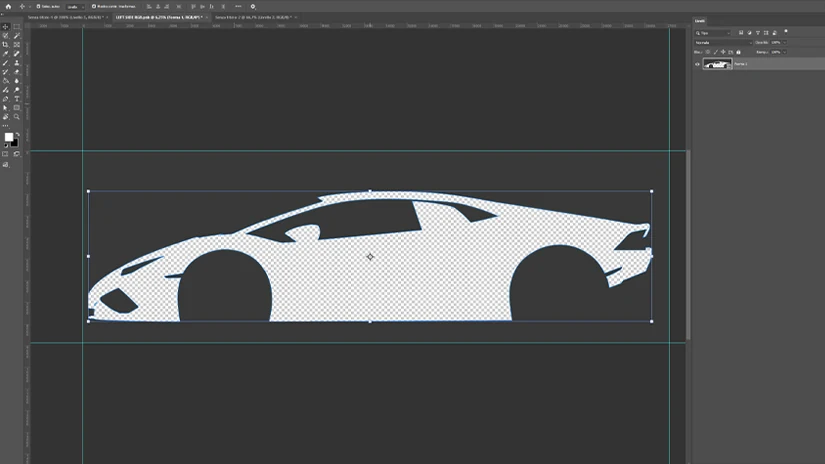Select the Rectangle shape tool
The image size is (825, 464).
[x=17, y=107]
